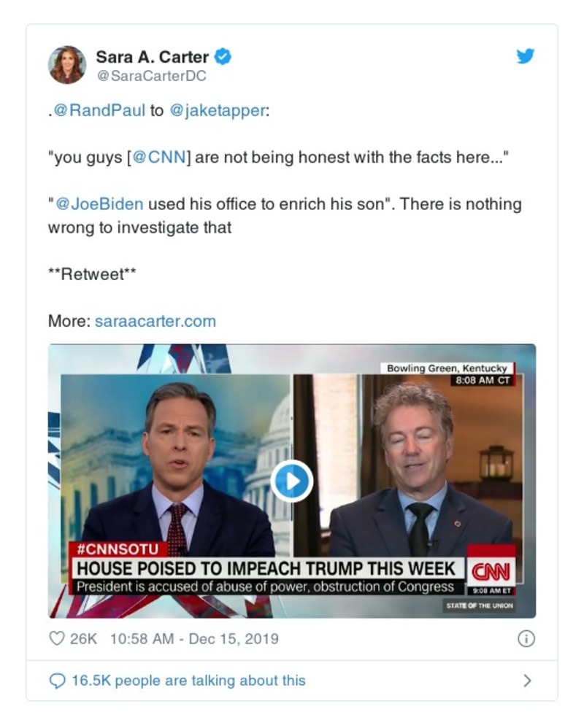Click Sara A. Carter's profile avatar
Viewport: 584px width, 728px height.
(x=67, y=64)
